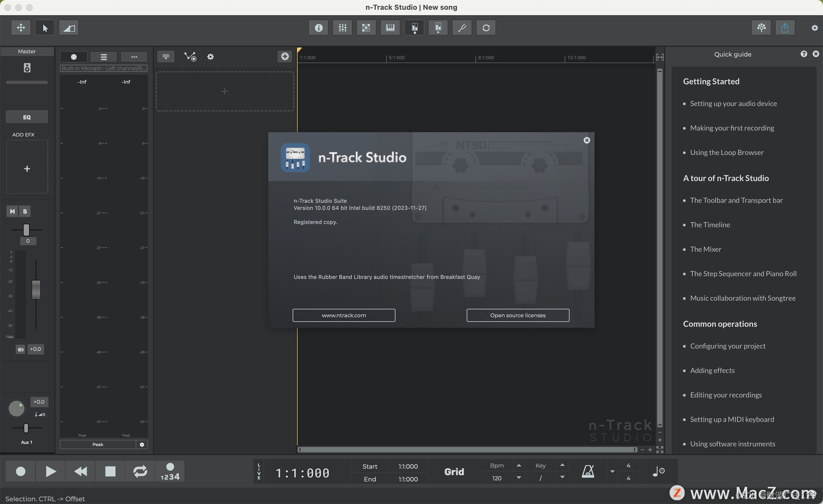This screenshot has height=504, width=823.
Task: Click the www.ntrack.com button
Action: [x=344, y=315]
